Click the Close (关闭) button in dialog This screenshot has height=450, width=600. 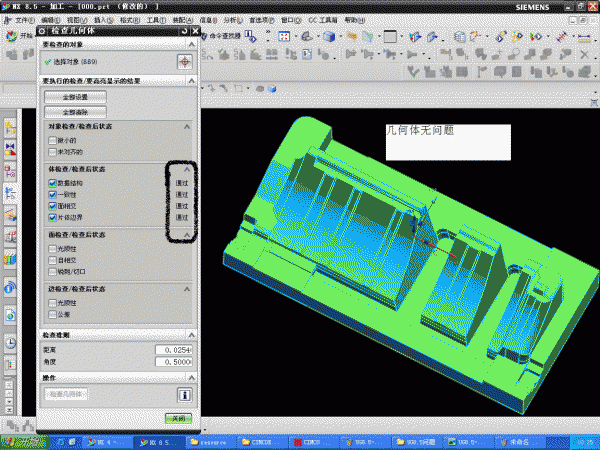pyautogui.click(x=176, y=418)
